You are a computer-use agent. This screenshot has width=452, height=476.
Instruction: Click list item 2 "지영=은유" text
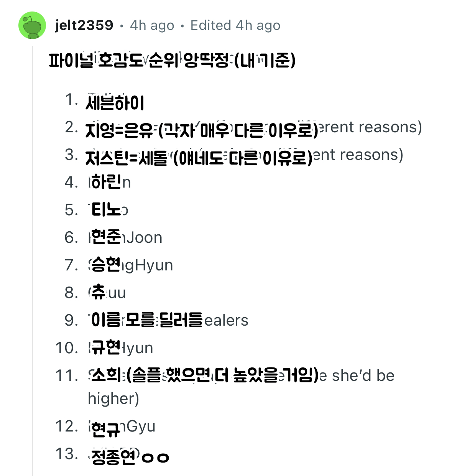pyautogui.click(x=119, y=130)
